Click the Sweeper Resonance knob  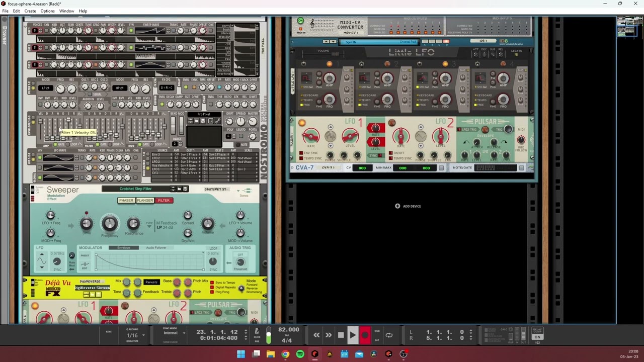133,224
